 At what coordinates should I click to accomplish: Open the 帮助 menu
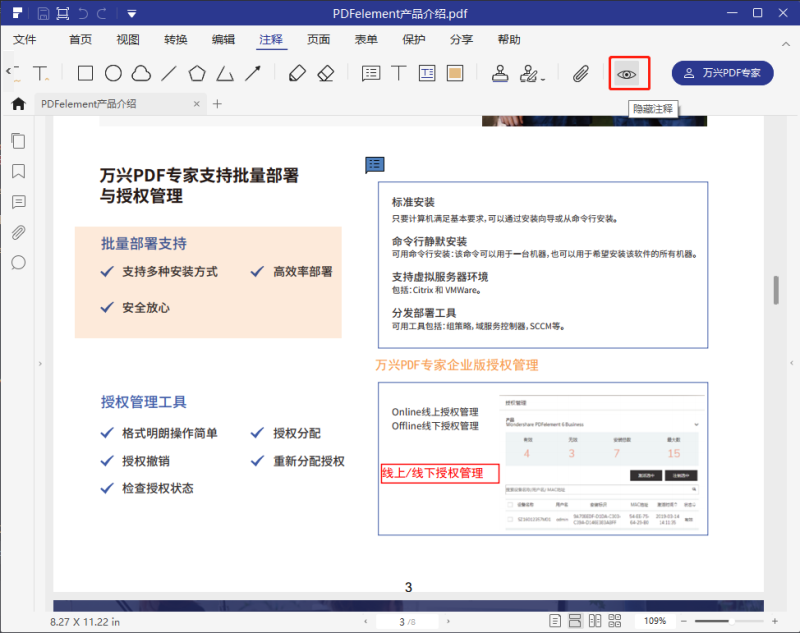click(x=508, y=39)
